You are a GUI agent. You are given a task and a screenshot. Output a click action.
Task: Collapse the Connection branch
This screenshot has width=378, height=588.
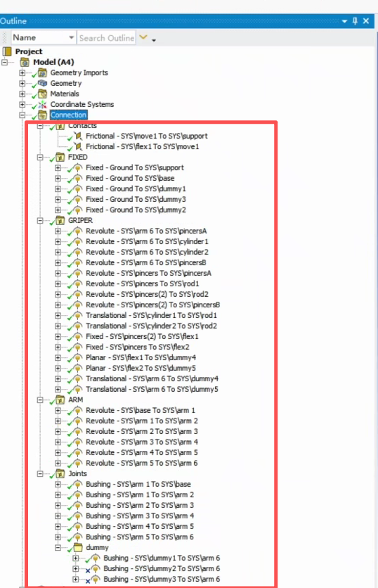(x=22, y=115)
